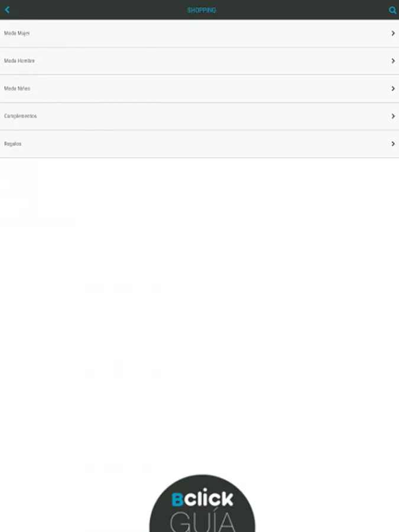Click empty white area below the list
The width and height of the screenshot is (399, 532).
200,306
